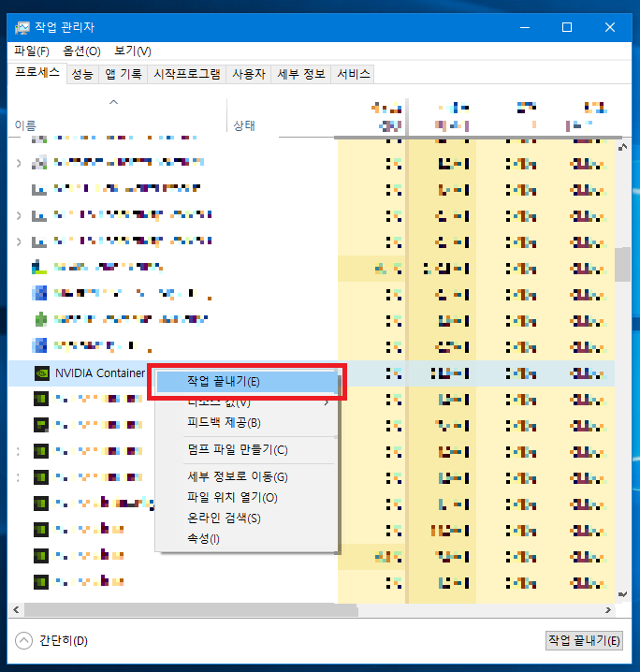Choose 파일 위치 열기(O) in the context menu
This screenshot has height=672, width=640.
click(247, 497)
